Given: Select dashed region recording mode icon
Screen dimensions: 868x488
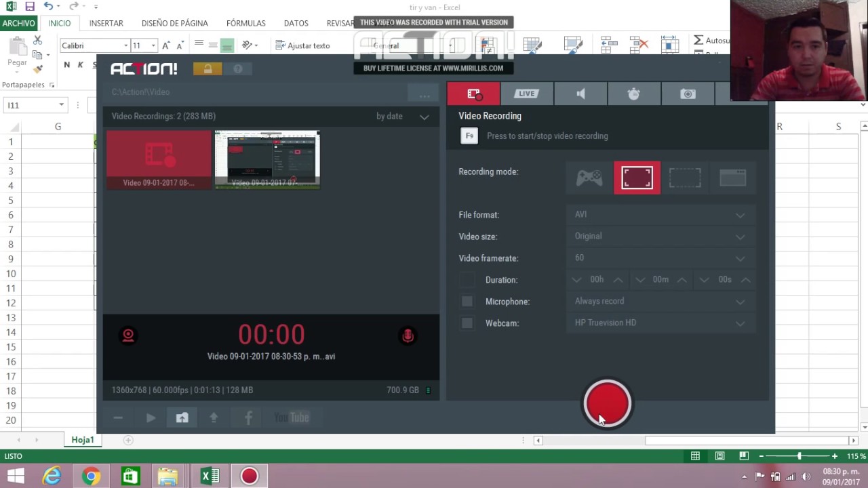Looking at the screenshot, I should (x=685, y=178).
